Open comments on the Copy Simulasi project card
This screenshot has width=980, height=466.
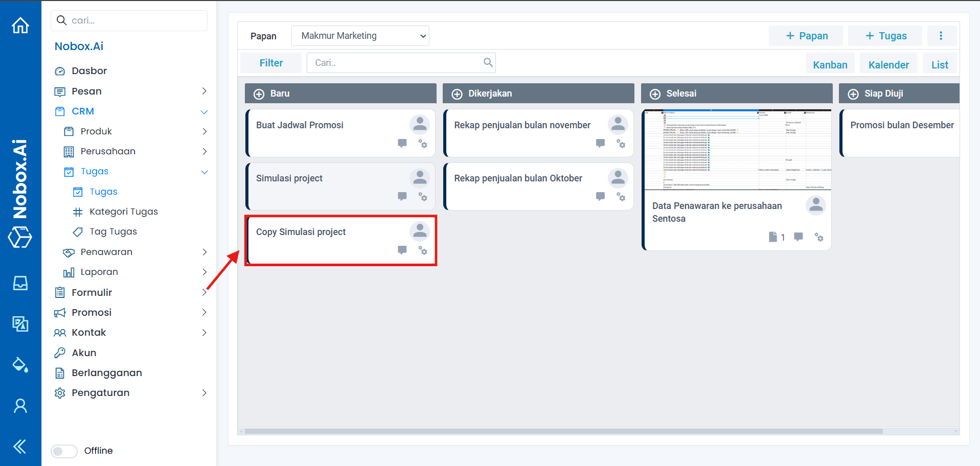pos(402,250)
